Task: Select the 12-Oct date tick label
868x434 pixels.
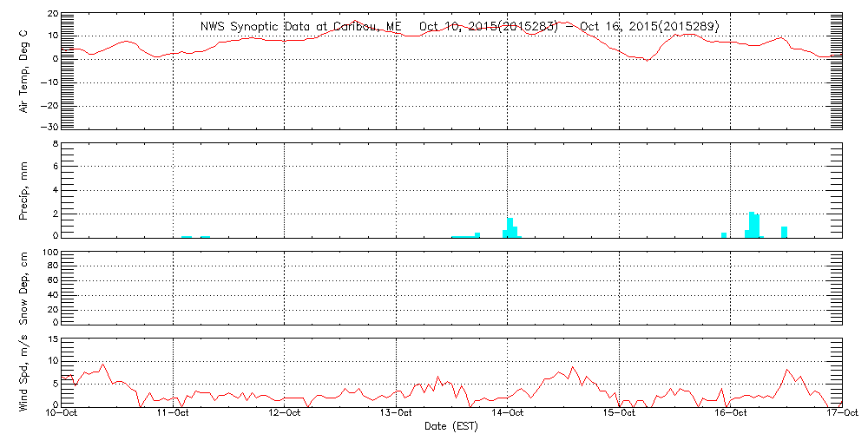Action: (285, 414)
